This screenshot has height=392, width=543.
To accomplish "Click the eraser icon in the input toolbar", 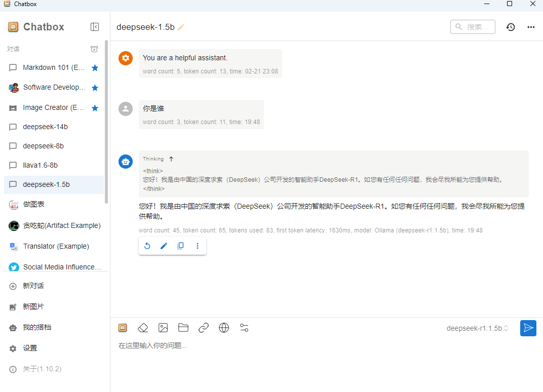I will pyautogui.click(x=143, y=328).
